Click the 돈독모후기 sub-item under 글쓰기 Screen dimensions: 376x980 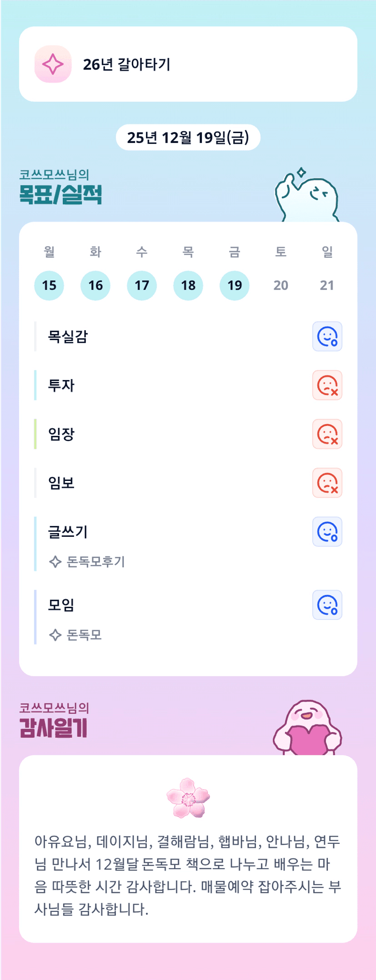[95, 562]
